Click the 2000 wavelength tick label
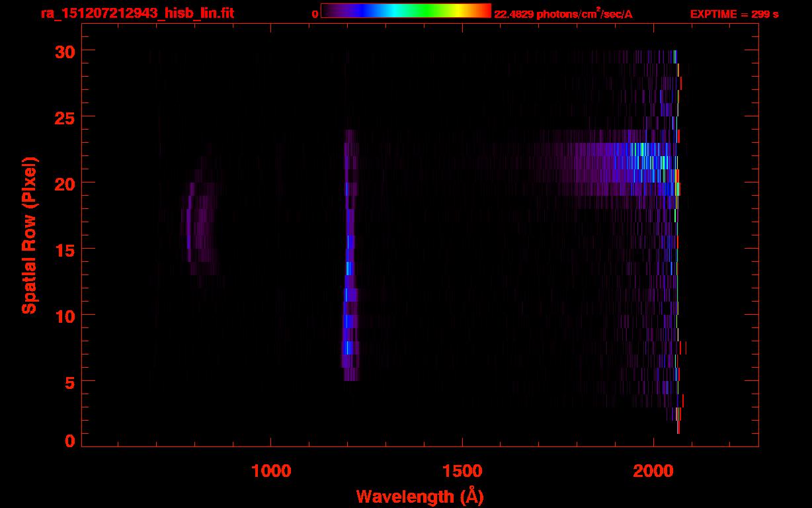Image resolution: width=812 pixels, height=508 pixels. pyautogui.click(x=653, y=471)
